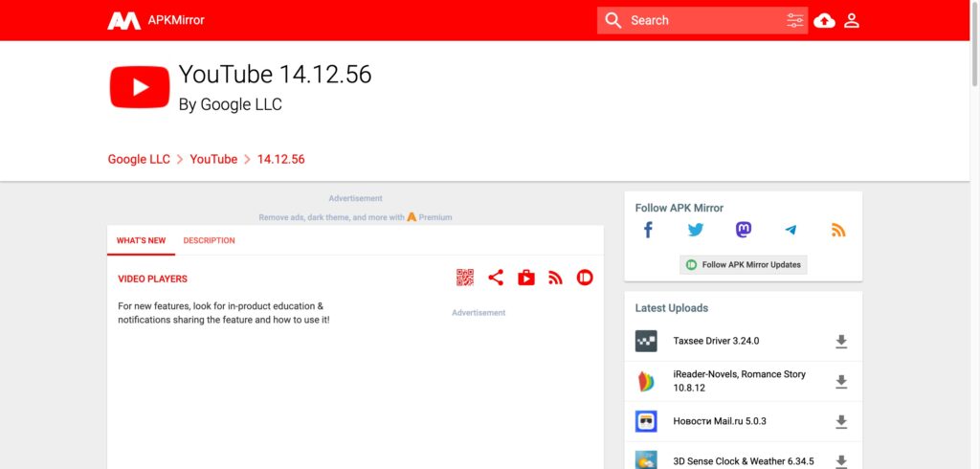This screenshot has width=980, height=469.
Task: Open Новости Mail.ru 5.0.3 entry
Action: 720,421
